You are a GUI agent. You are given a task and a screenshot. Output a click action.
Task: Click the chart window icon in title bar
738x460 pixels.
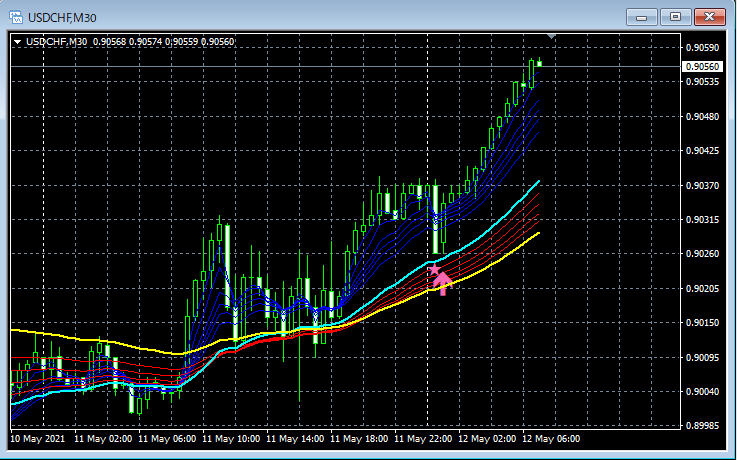(16, 17)
